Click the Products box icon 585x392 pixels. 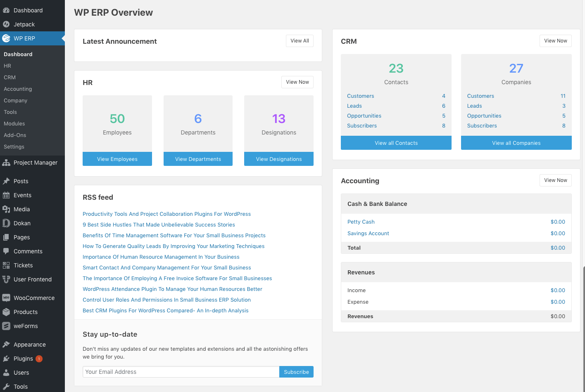(6, 312)
